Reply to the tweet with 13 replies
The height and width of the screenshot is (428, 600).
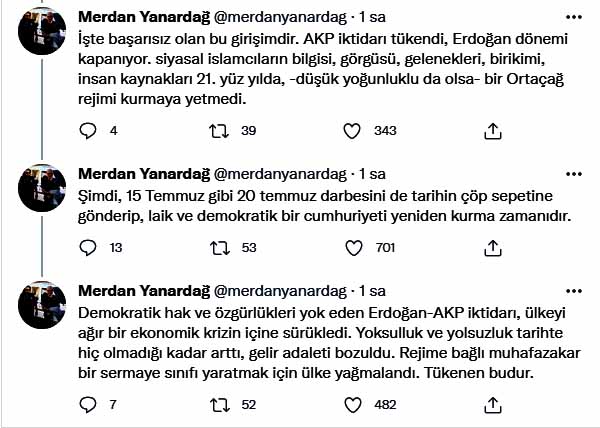click(x=87, y=248)
